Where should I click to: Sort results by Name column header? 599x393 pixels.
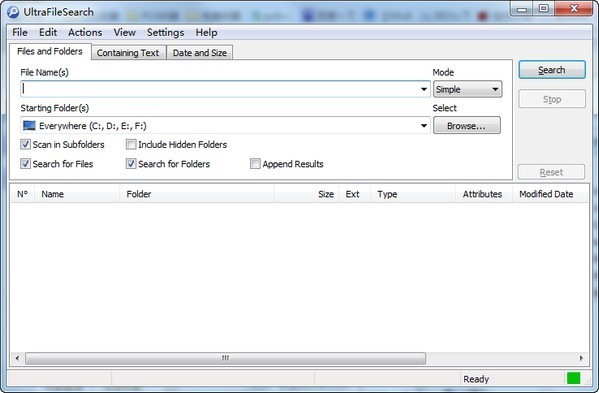(x=77, y=194)
